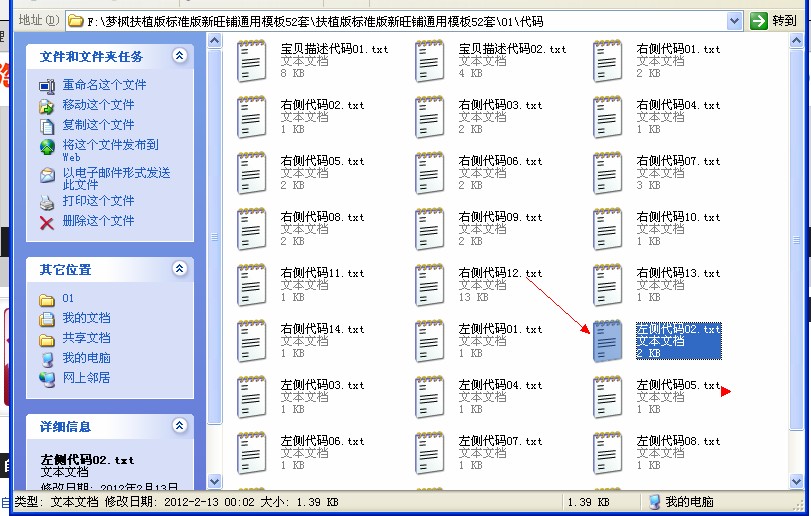Viewport: 811px width, 516px height.
Task: Pick the 右侧代码04.txt notepad icon
Action: [x=608, y=117]
